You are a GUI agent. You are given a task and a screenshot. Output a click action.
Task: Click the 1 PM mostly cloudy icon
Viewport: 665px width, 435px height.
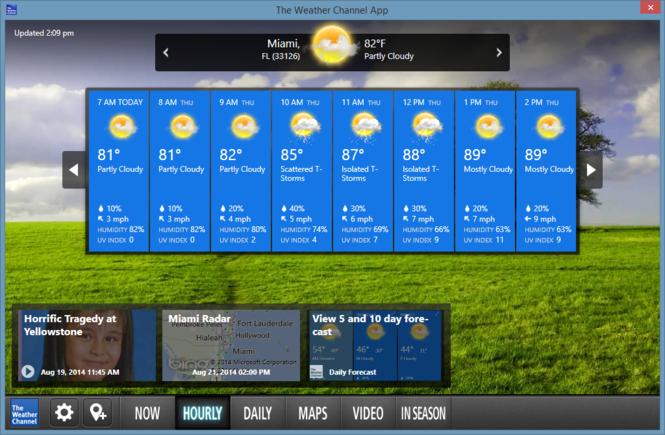pyautogui.click(x=489, y=126)
